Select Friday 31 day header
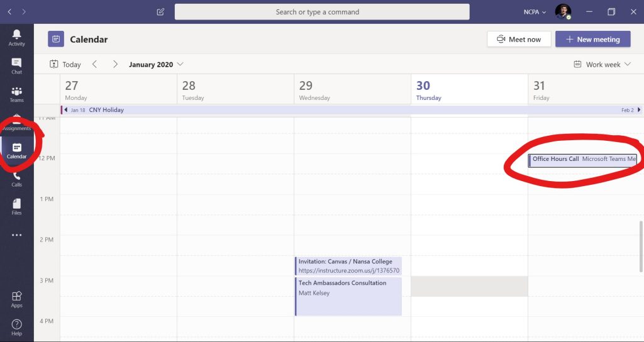The height and width of the screenshot is (342, 644). click(586, 90)
